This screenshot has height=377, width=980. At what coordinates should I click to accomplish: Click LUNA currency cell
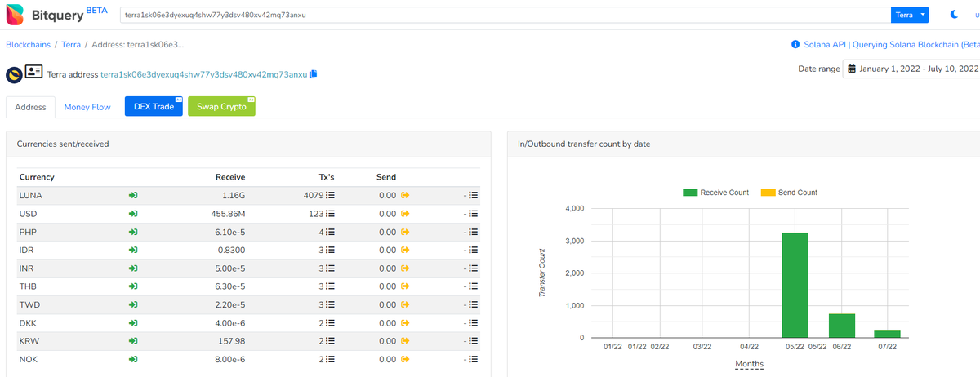(31, 196)
